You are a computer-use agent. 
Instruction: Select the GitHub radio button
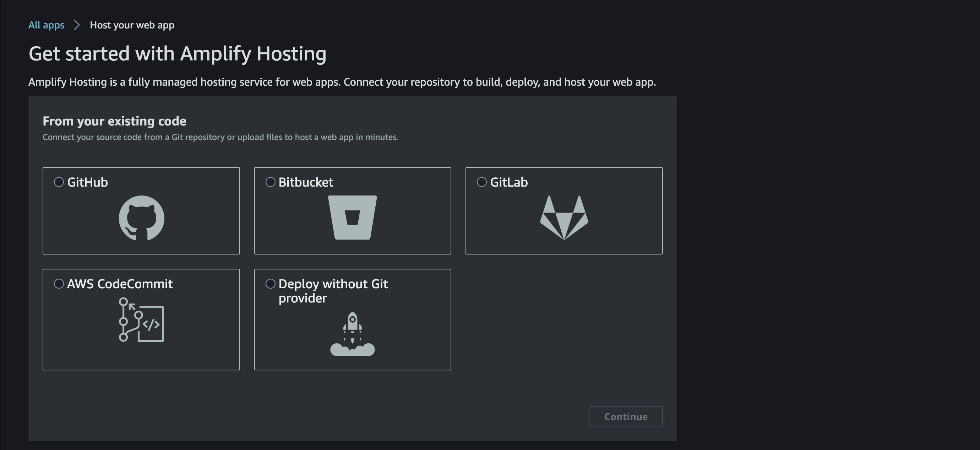(x=59, y=182)
